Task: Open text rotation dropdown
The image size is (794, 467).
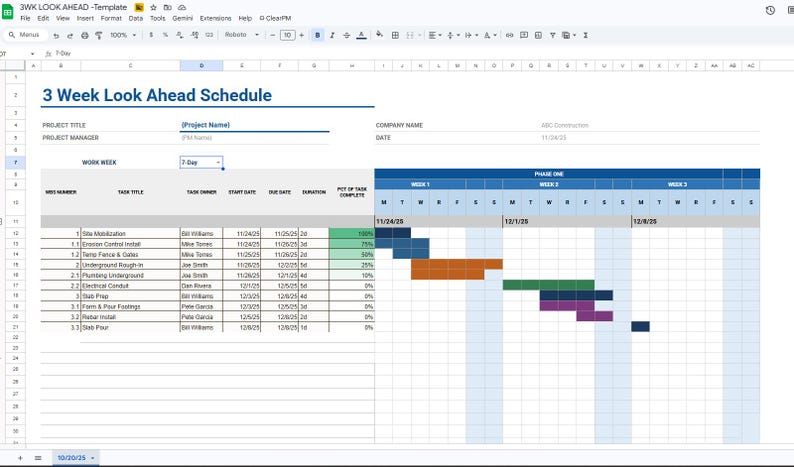Action: (x=490, y=35)
